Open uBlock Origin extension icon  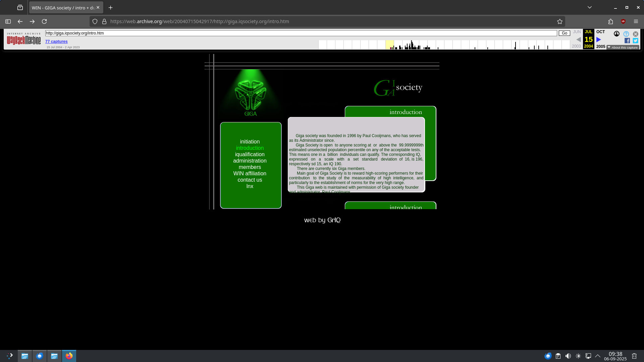coord(623,21)
